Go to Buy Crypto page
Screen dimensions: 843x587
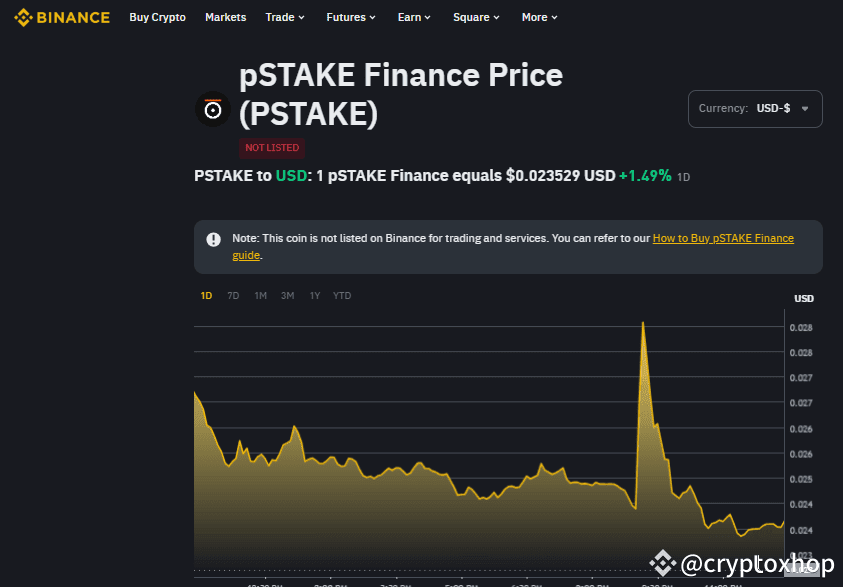[x=158, y=17]
